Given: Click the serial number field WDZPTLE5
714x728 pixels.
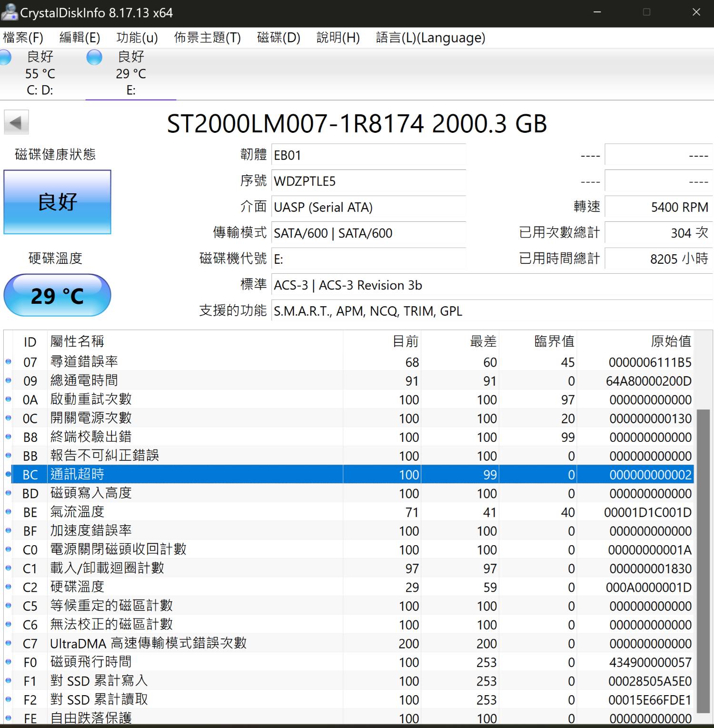Looking at the screenshot, I should click(368, 181).
